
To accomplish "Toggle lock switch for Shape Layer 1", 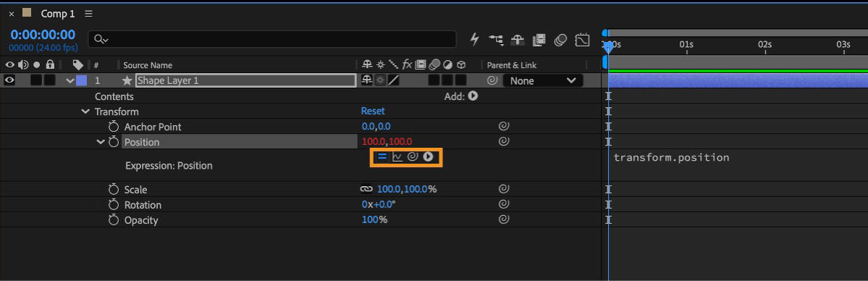I will point(50,80).
